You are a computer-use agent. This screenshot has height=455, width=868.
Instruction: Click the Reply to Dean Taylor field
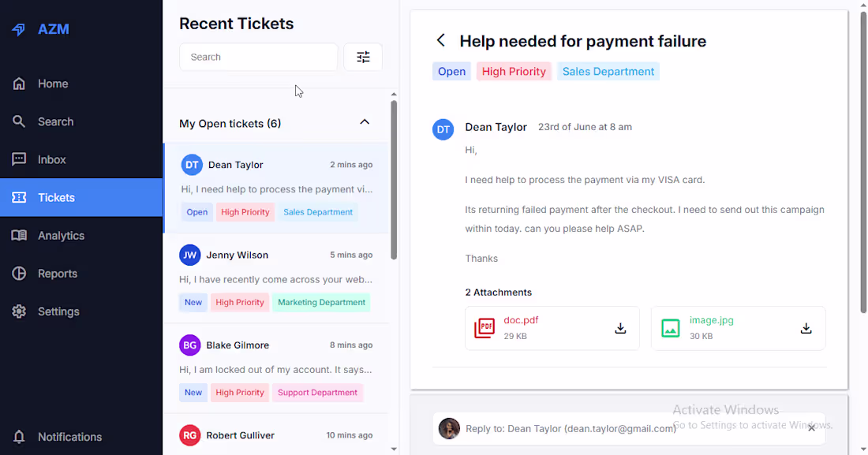[x=629, y=428]
